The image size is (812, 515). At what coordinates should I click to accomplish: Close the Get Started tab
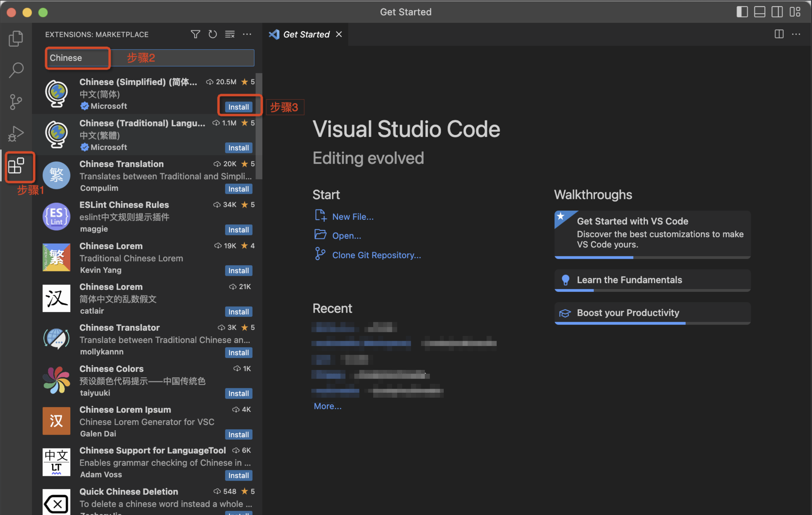[339, 34]
